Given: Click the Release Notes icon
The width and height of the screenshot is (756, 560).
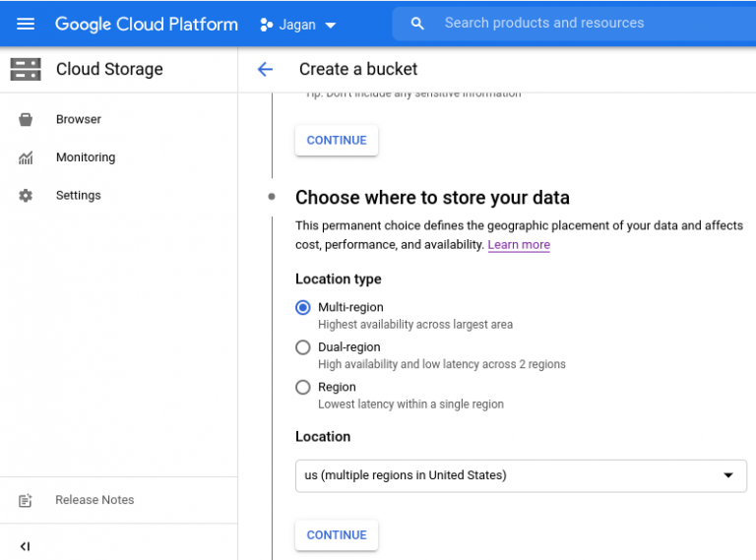Looking at the screenshot, I should 26,500.
